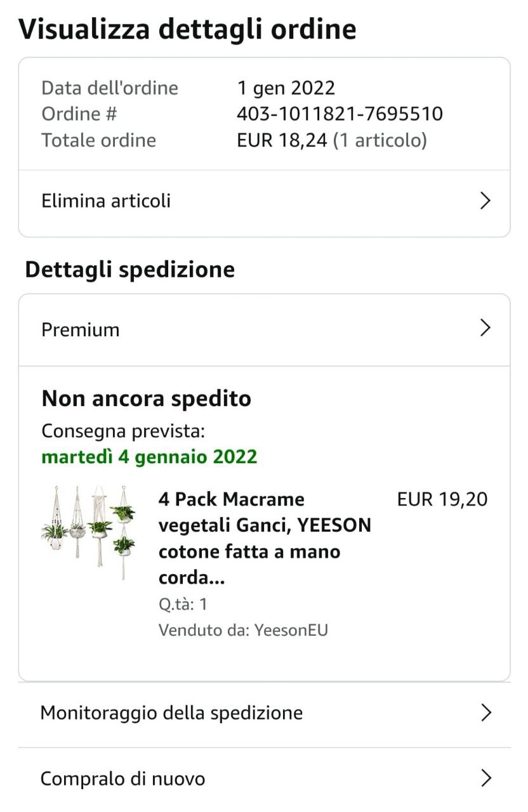Open Monitoraggio della spedizione label
Viewport: 528px width, 812px height.
coord(171,713)
